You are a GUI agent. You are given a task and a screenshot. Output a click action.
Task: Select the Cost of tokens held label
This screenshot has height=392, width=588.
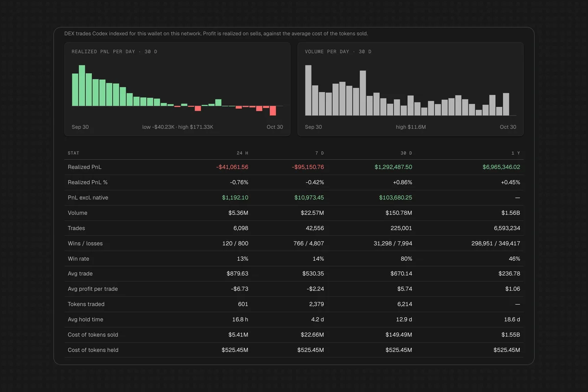93,350
